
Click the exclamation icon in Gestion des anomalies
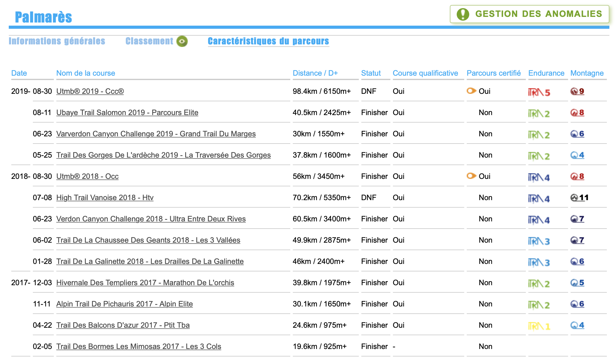click(x=463, y=14)
